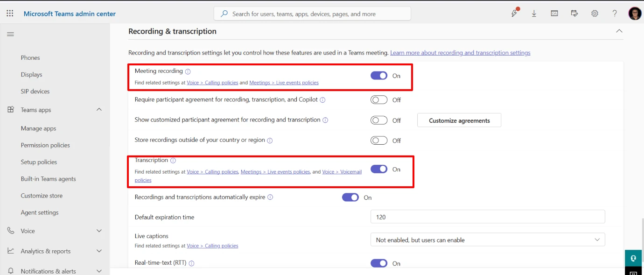This screenshot has height=275, width=644.
Task: Open the teal help chat widget icon
Action: pos(633,258)
